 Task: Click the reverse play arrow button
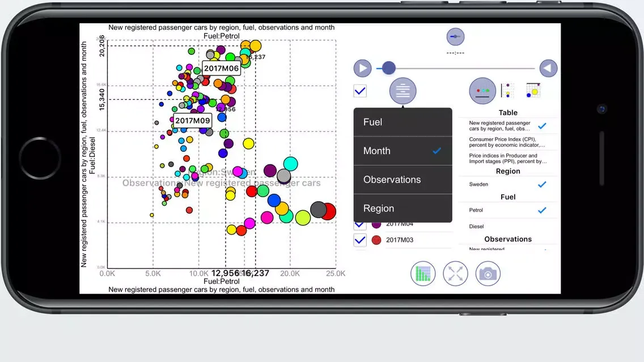pos(548,68)
